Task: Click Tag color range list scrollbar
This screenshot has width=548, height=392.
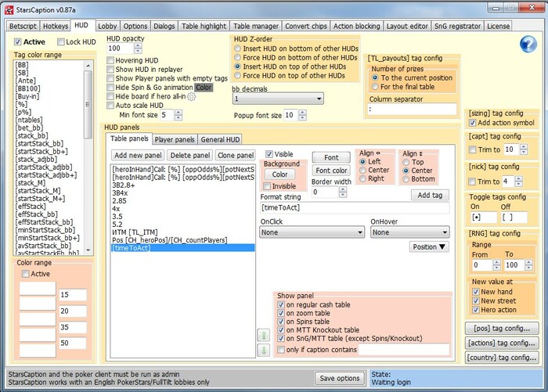Action: tap(88, 104)
